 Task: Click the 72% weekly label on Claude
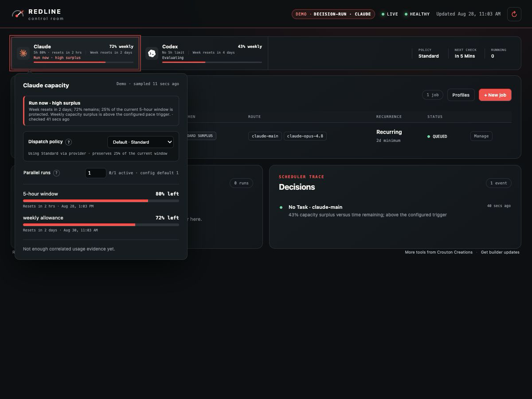[121, 47]
